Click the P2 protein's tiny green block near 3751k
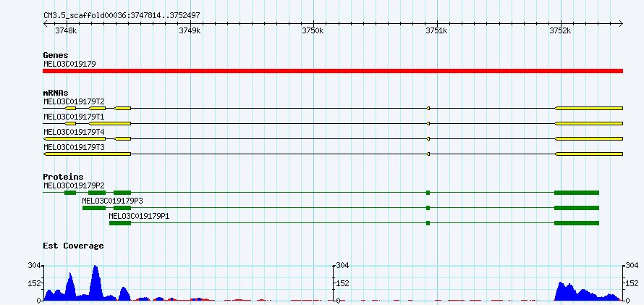The image size is (644, 305). [x=428, y=193]
